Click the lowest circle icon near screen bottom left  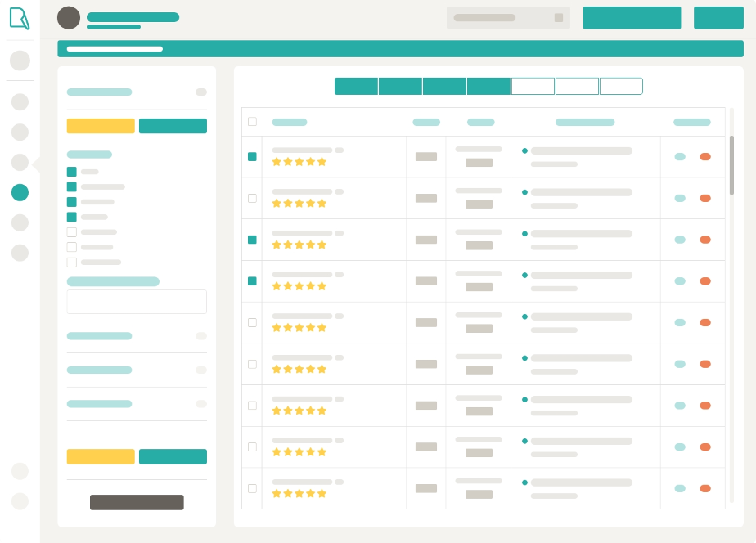click(20, 501)
